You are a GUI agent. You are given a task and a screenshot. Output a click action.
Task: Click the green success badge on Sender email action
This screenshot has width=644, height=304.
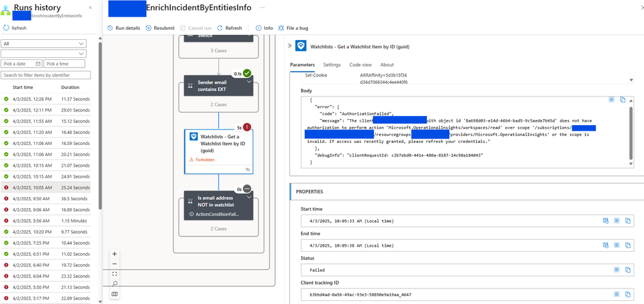click(x=247, y=73)
